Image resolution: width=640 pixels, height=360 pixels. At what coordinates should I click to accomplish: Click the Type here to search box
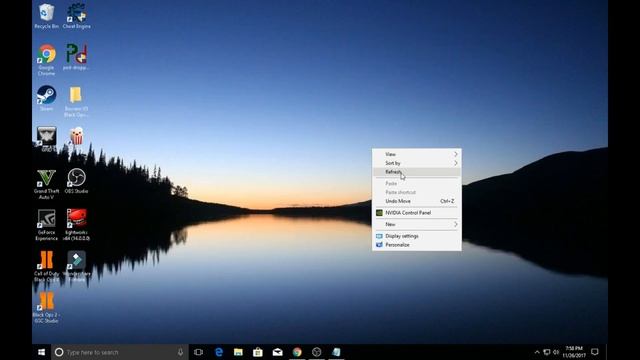(120, 352)
